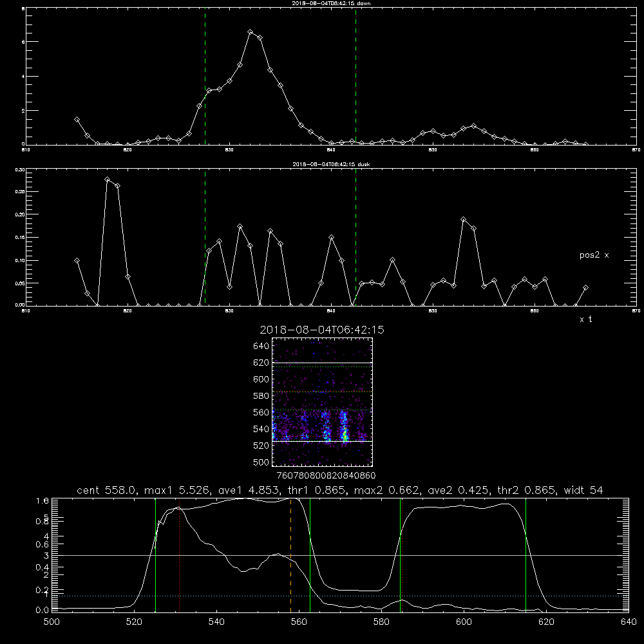Click the upper white horizontal line in spectrogram
Screen dimensions: 644x644
point(323,363)
